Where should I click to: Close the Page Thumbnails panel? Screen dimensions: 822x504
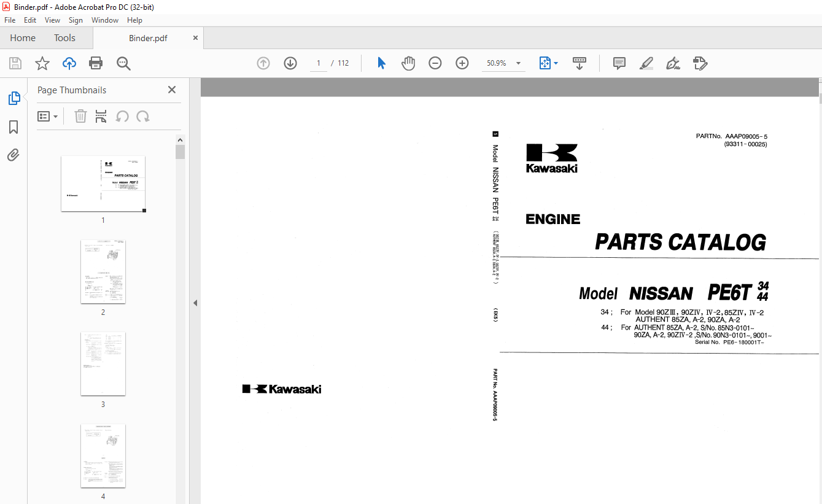pyautogui.click(x=172, y=90)
